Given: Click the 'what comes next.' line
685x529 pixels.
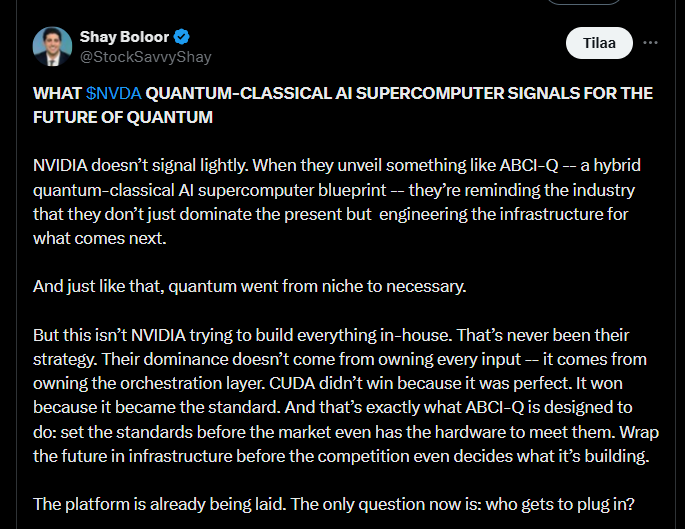Looking at the screenshot, I should [100, 239].
